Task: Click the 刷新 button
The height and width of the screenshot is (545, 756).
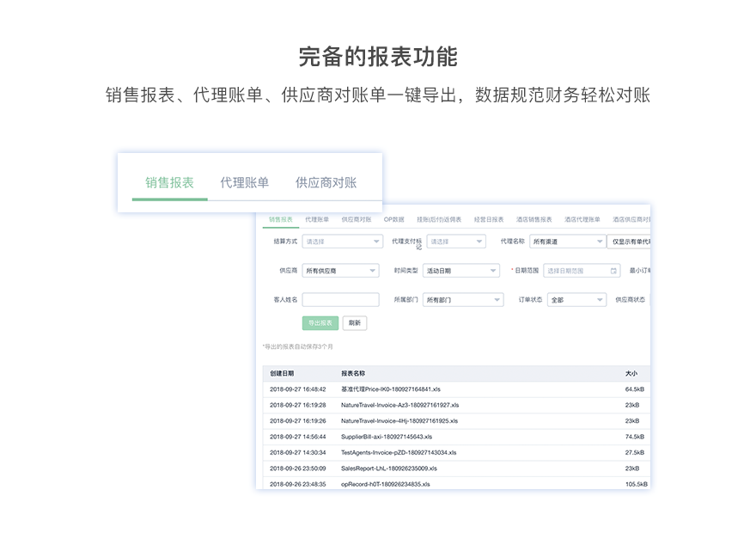Action: (x=354, y=323)
